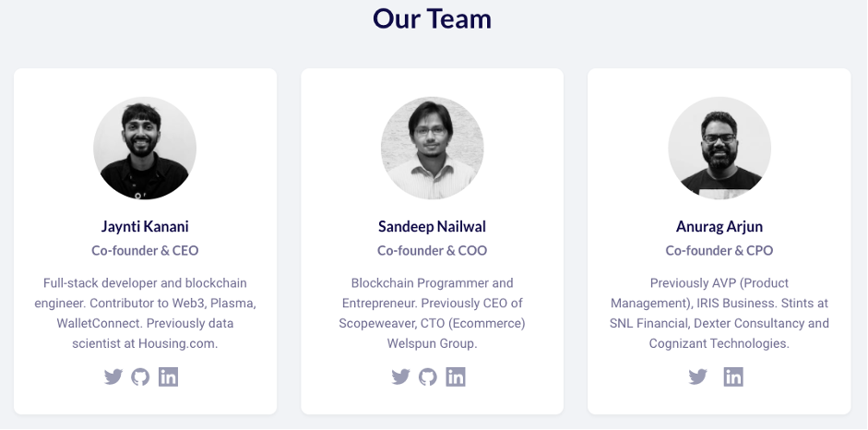Click Anurag Arjun's profile photo
868x430 pixels.
(719, 148)
